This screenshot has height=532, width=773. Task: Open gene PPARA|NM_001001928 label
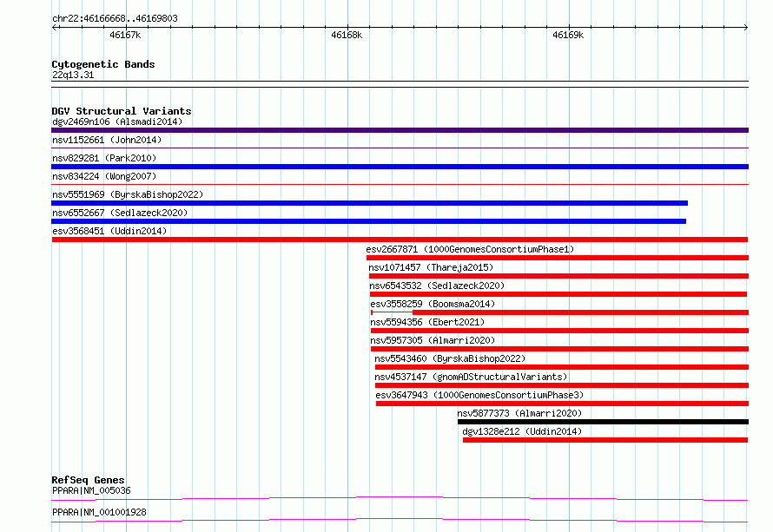pyautogui.click(x=99, y=512)
